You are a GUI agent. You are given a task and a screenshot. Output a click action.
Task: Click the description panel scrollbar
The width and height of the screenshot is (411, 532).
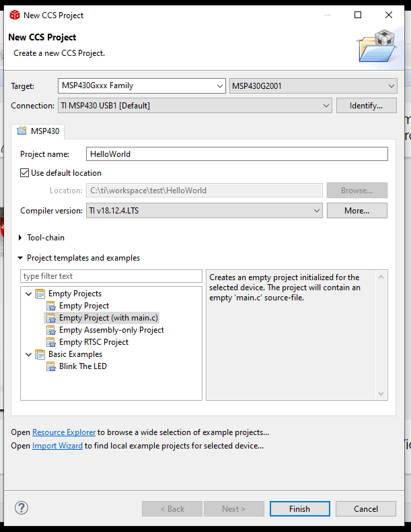pyautogui.click(x=382, y=335)
